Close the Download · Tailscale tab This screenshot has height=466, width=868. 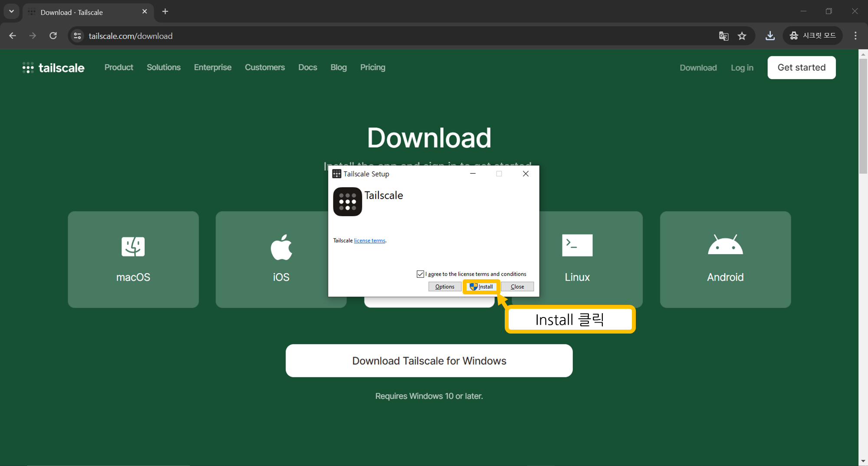pyautogui.click(x=145, y=12)
